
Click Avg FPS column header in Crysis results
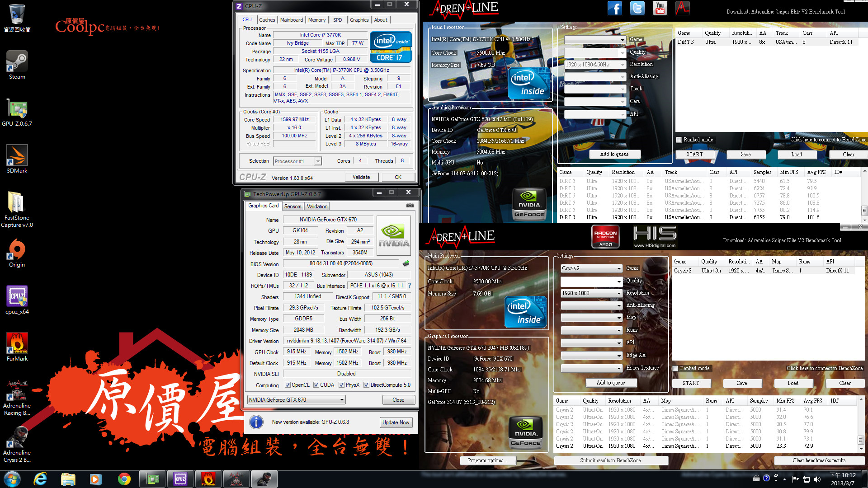click(812, 401)
